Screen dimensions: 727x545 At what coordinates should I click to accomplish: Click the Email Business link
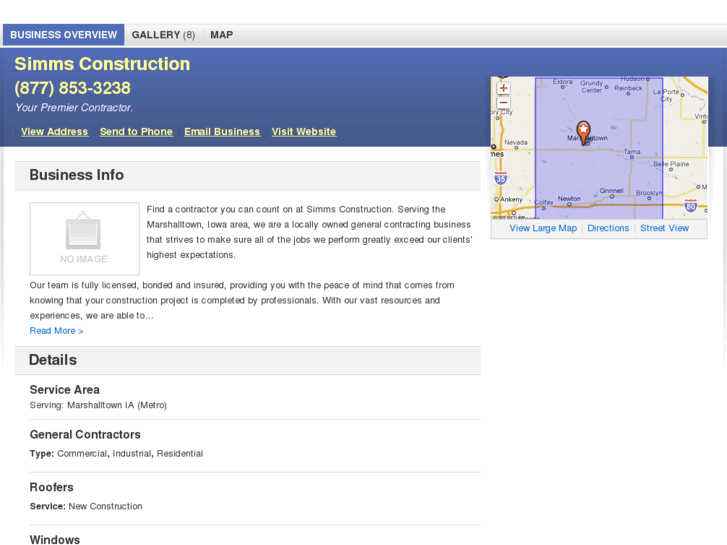[x=222, y=132]
